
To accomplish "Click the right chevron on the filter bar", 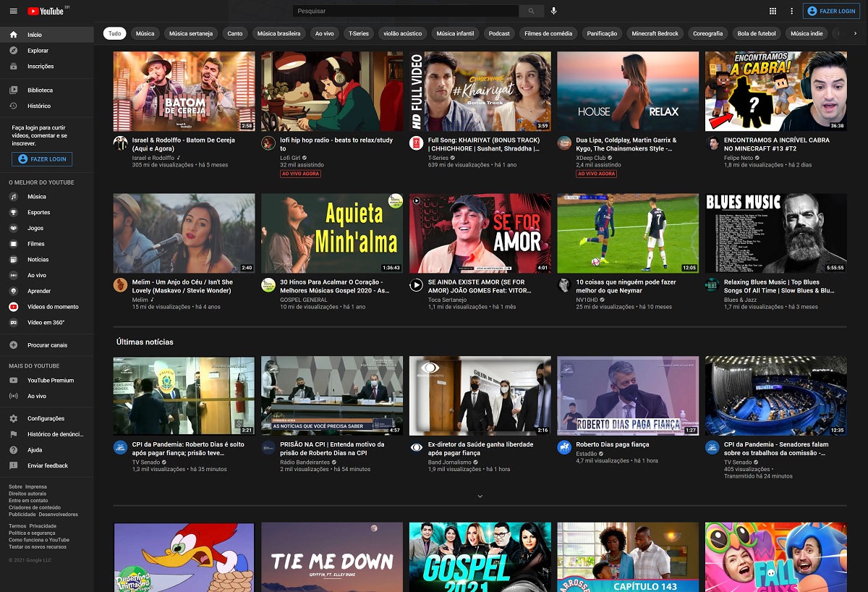I will click(x=855, y=33).
